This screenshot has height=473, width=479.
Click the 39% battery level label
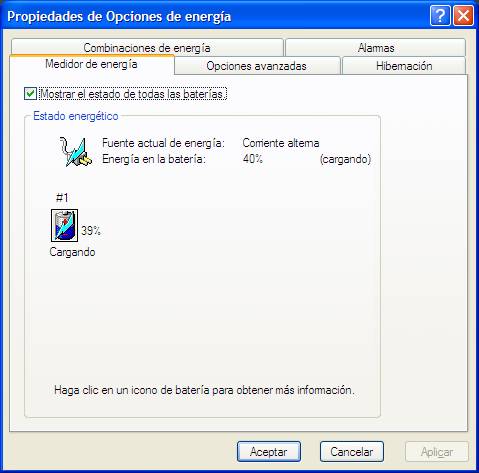click(x=91, y=231)
